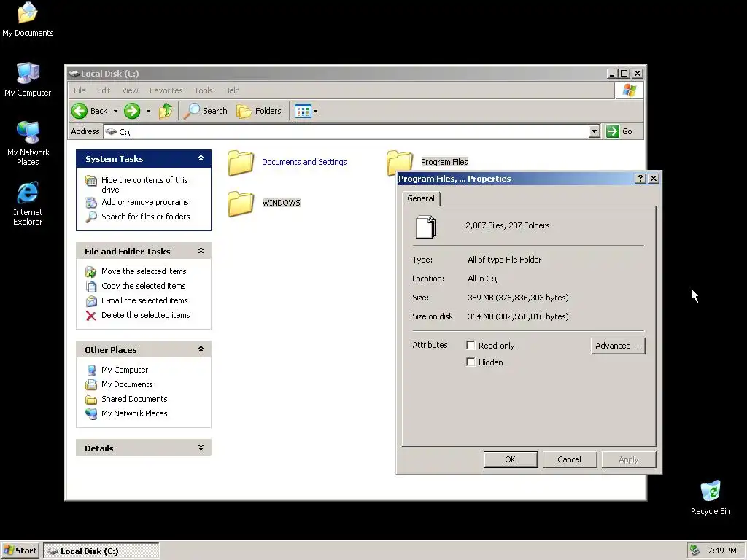Click Move the selected items
Screen dimensions: 747x560
coord(144,271)
